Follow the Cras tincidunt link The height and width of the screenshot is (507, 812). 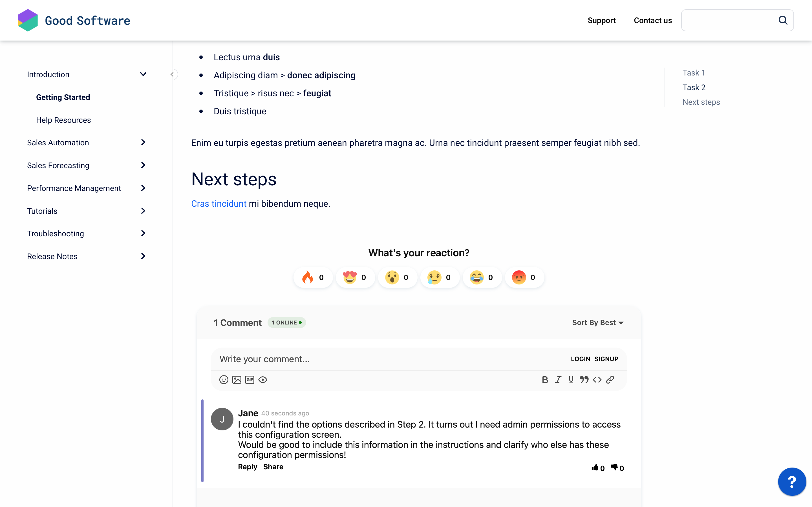tap(219, 204)
